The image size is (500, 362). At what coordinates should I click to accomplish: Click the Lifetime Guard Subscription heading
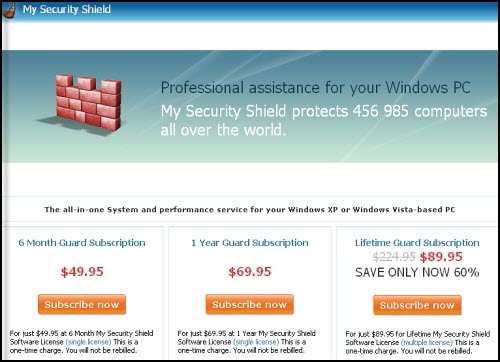(417, 243)
